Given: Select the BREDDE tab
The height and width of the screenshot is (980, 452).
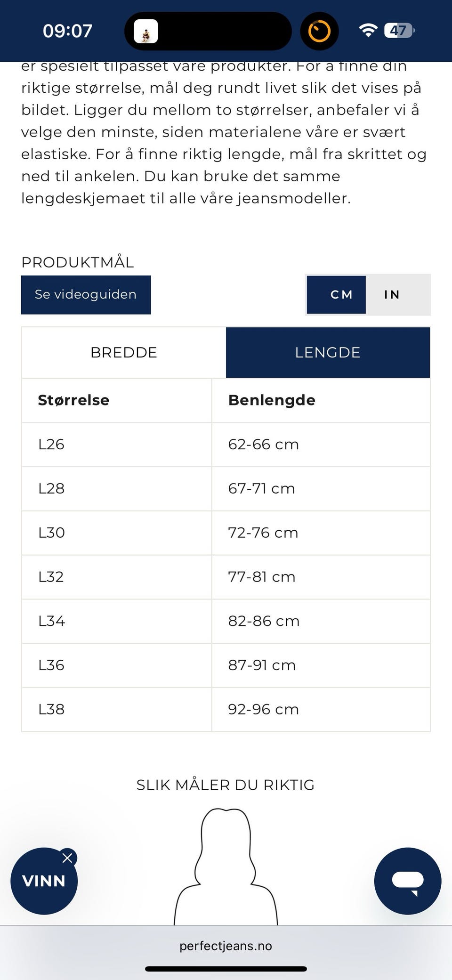Looking at the screenshot, I should point(124,352).
